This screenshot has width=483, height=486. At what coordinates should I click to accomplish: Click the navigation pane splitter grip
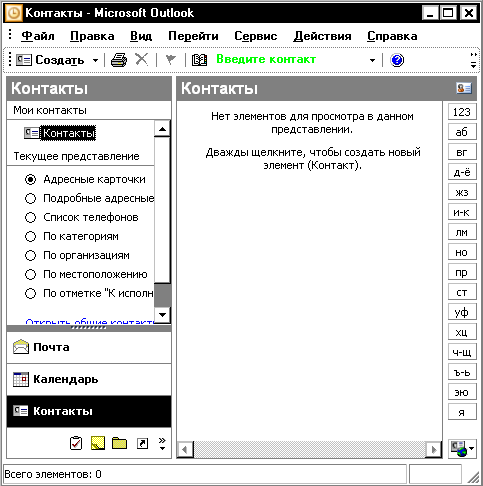click(x=89, y=328)
